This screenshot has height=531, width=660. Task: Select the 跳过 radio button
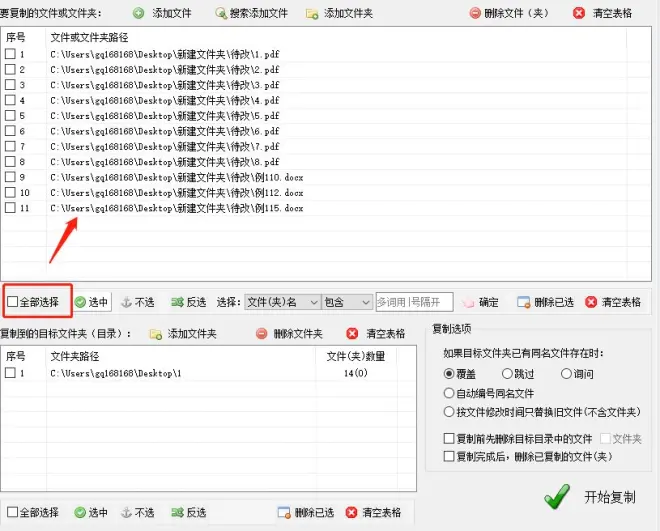(507, 374)
